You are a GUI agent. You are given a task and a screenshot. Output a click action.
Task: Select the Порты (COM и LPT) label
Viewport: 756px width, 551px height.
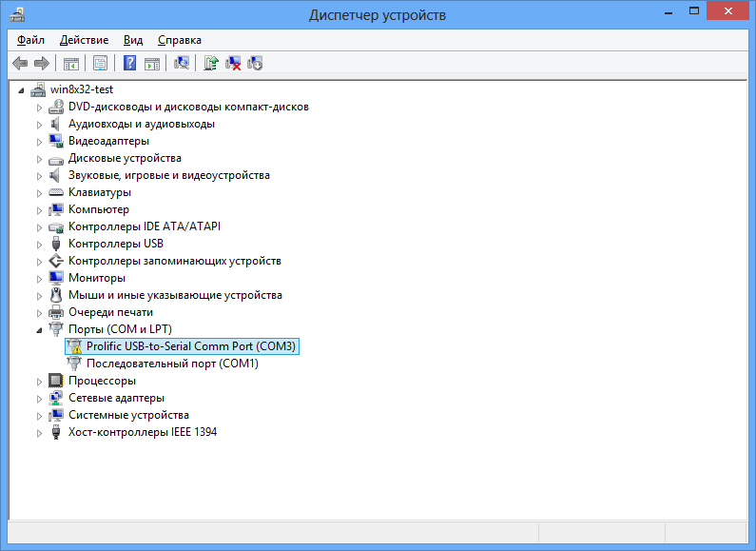click(120, 329)
